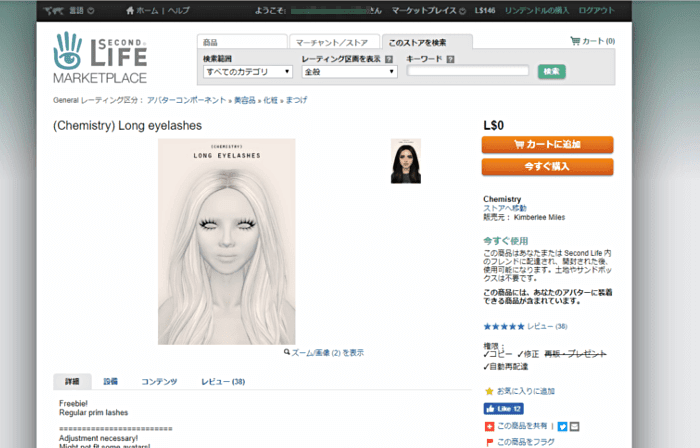The height and width of the screenshot is (448, 700).
Task: Select the 設備 tab
Action: point(111,382)
